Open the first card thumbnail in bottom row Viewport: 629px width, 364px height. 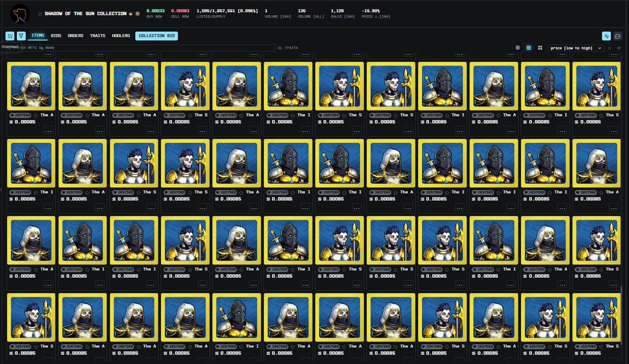click(x=31, y=317)
